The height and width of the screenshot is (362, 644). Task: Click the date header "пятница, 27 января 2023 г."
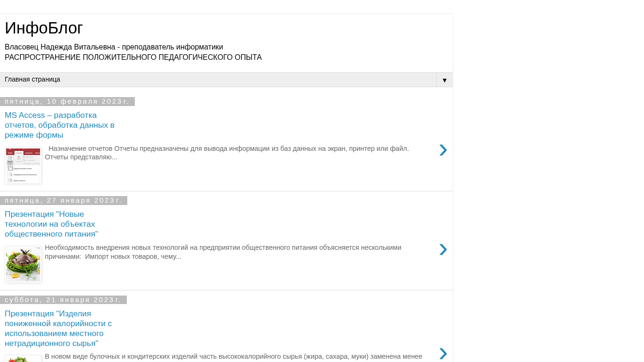(63, 200)
